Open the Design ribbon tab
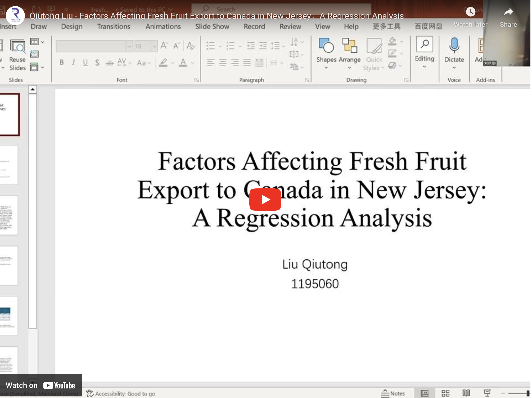532x398 pixels. 72,26
